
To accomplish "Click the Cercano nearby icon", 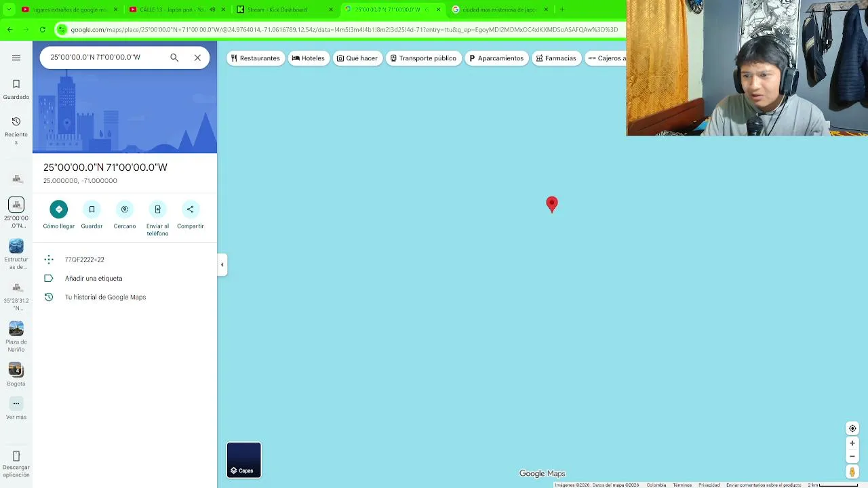I will tap(125, 209).
